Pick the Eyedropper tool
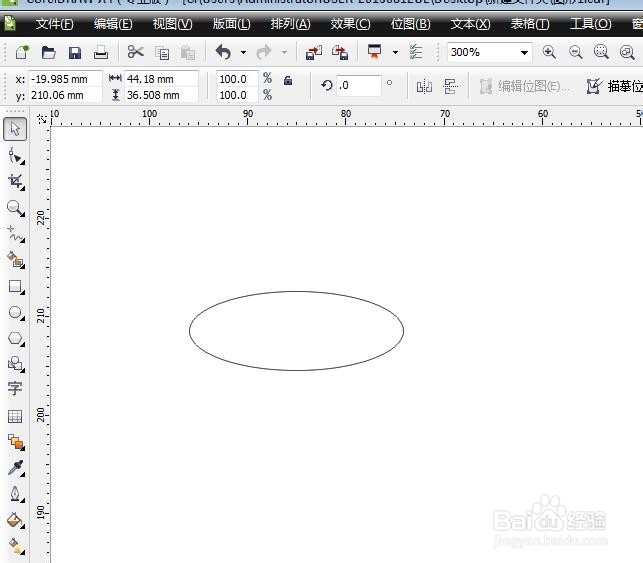 (16, 468)
